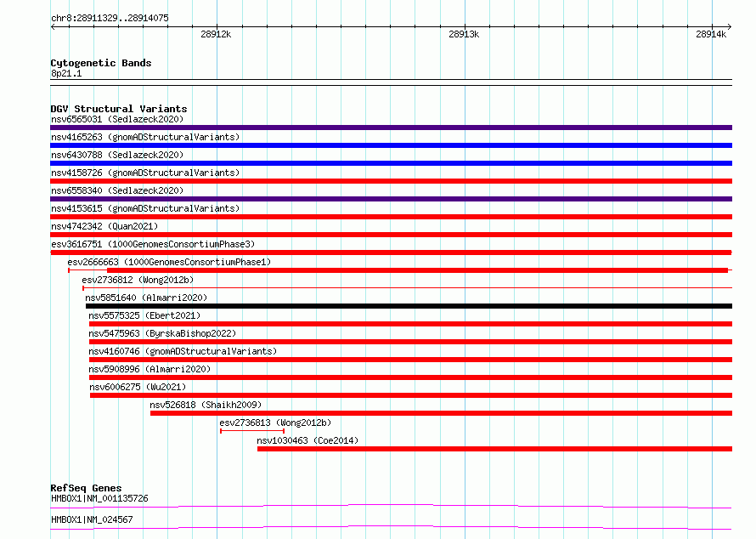Click the purple bar under nsv6558340
756x539 pixels.
tap(391, 199)
